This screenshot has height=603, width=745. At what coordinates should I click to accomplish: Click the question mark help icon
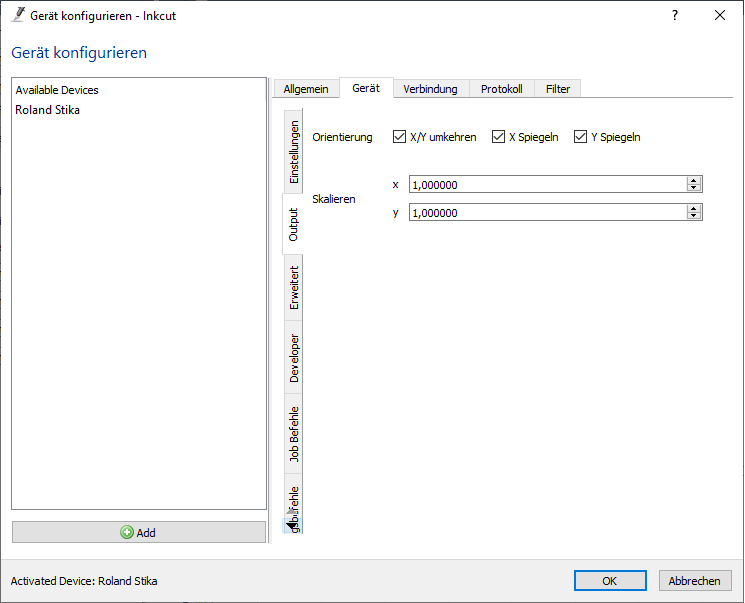point(675,15)
